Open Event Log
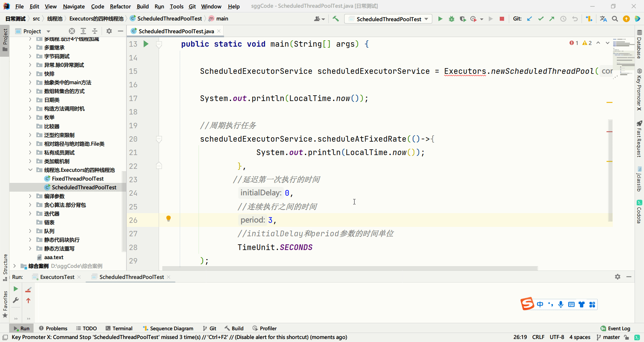 click(x=615, y=328)
